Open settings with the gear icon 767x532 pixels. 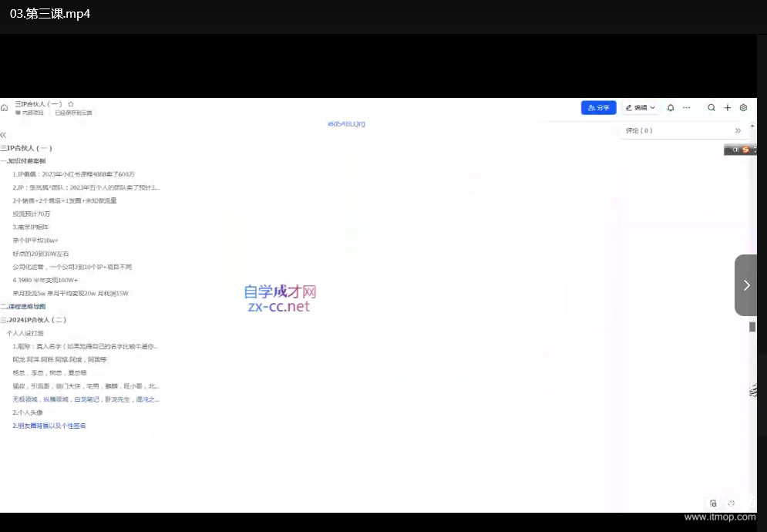pyautogui.click(x=743, y=108)
